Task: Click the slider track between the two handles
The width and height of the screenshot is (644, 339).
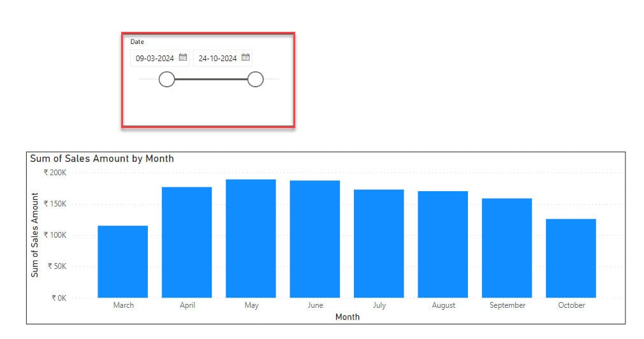Action: (211, 79)
